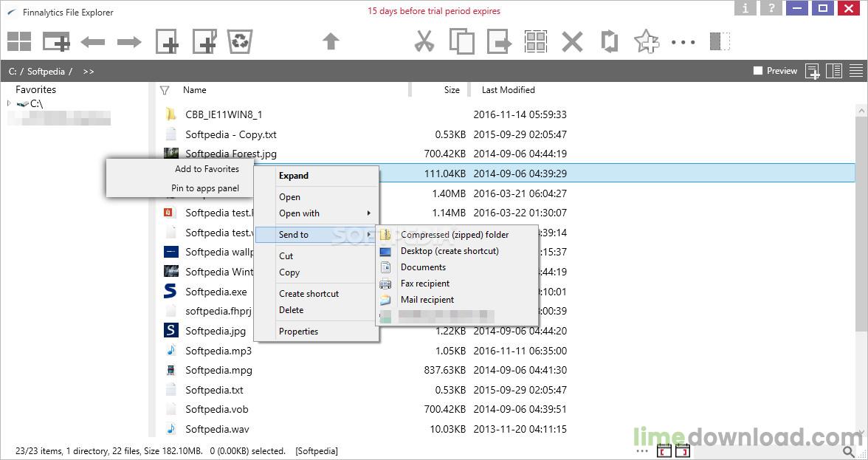This screenshot has height=460, width=868.
Task: Sort by the Last Modified column header
Action: (x=508, y=89)
